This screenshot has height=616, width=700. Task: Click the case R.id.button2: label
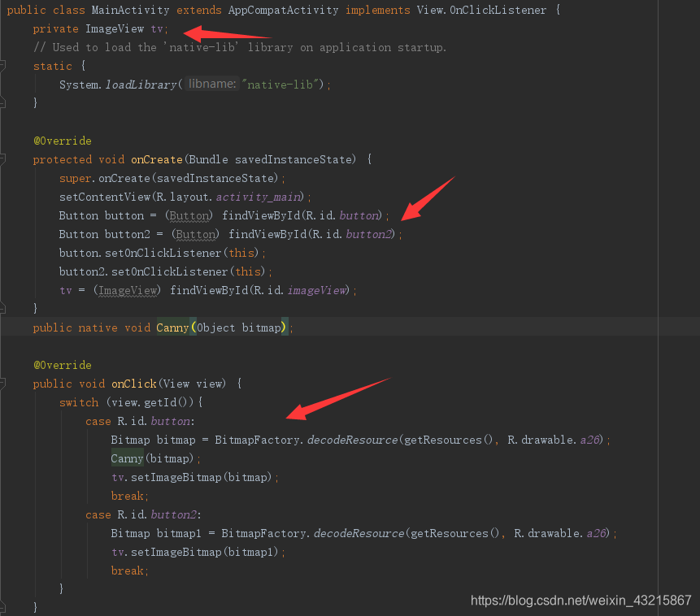click(x=143, y=514)
